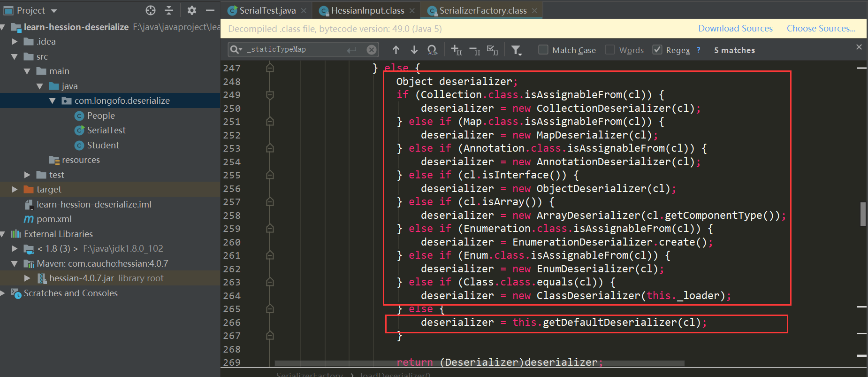
Task: Click the editor horizontal scrollbar
Action: [x=479, y=363]
